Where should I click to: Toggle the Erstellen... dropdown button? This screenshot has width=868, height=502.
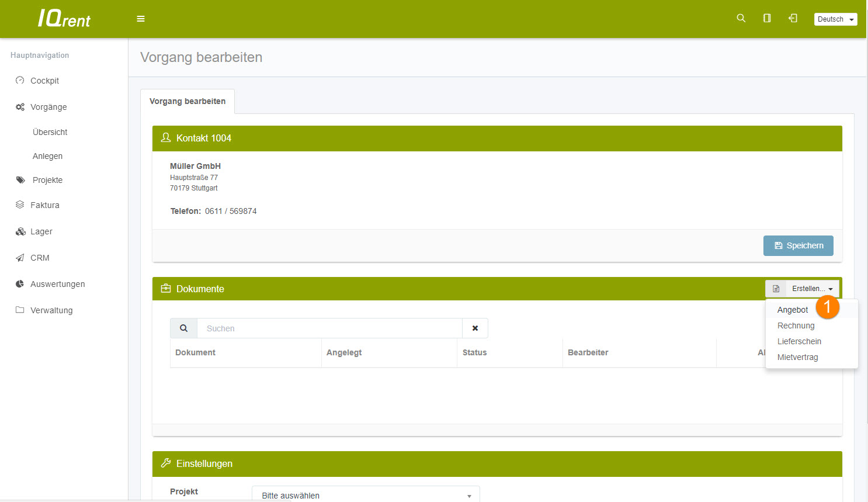point(812,289)
